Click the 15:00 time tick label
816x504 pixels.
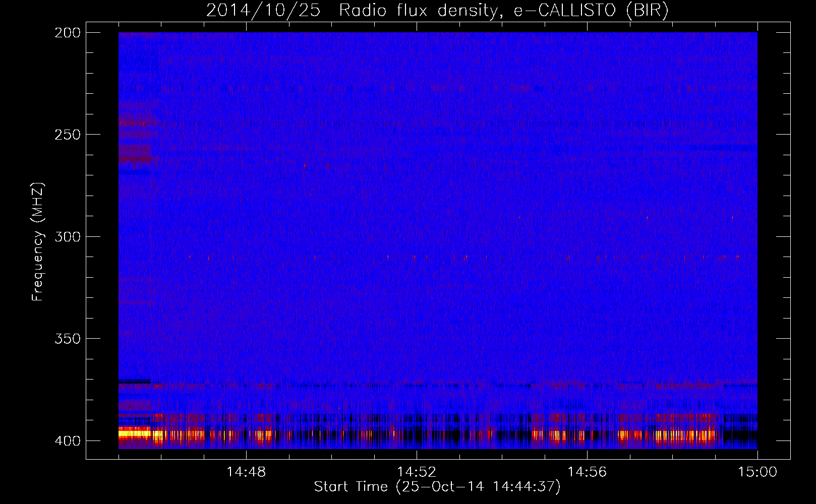pyautogui.click(x=757, y=472)
